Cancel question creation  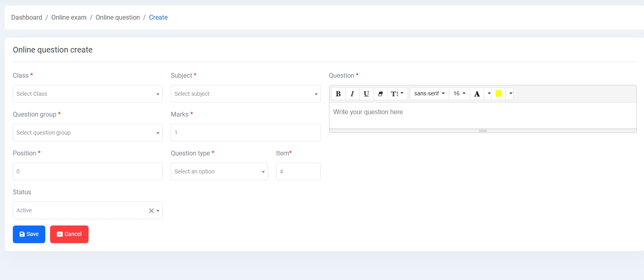tap(69, 234)
